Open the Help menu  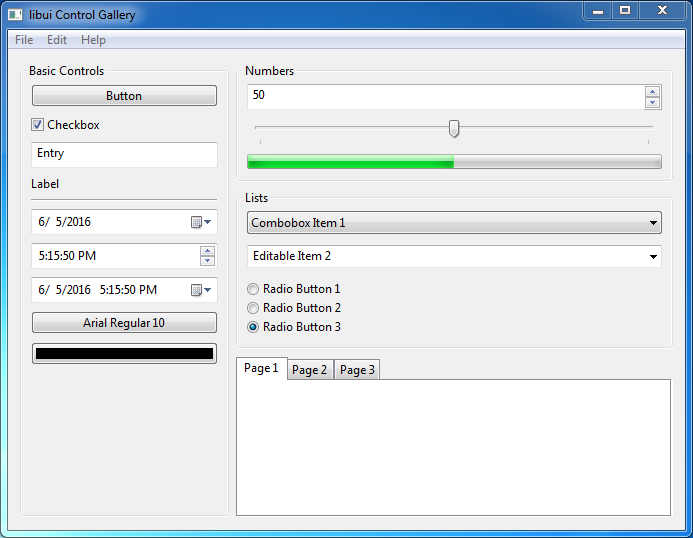[93, 40]
